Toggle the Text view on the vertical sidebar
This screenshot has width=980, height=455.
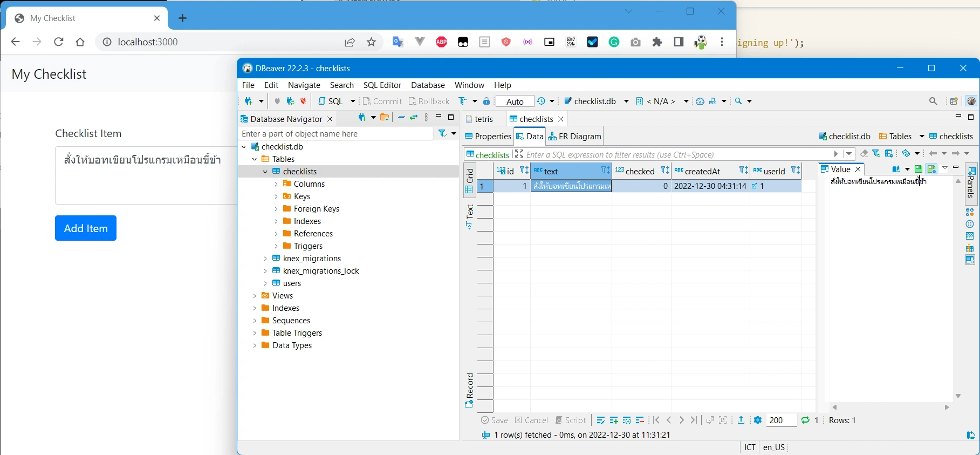coord(469,217)
